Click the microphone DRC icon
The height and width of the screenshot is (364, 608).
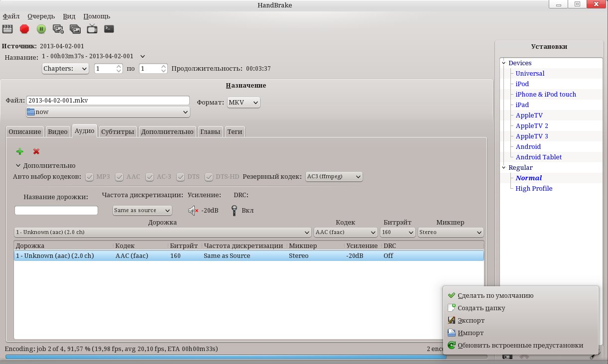click(x=234, y=211)
